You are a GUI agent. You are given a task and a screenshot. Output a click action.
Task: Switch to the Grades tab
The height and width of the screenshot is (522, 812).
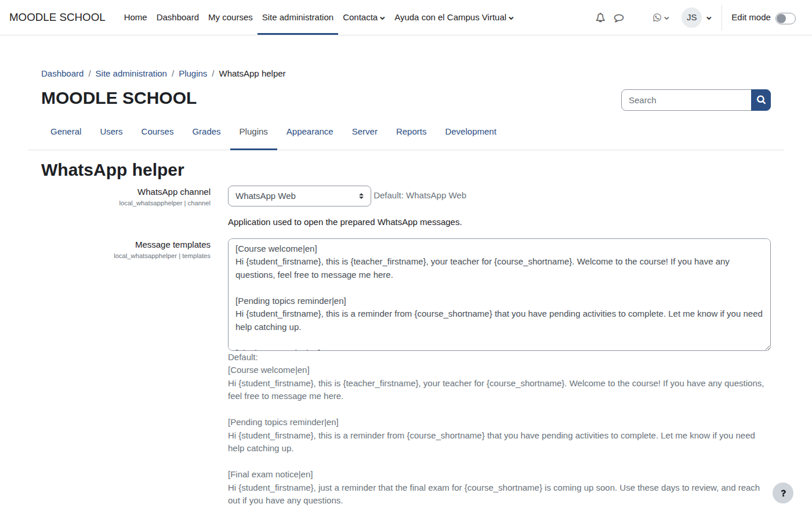206,132
